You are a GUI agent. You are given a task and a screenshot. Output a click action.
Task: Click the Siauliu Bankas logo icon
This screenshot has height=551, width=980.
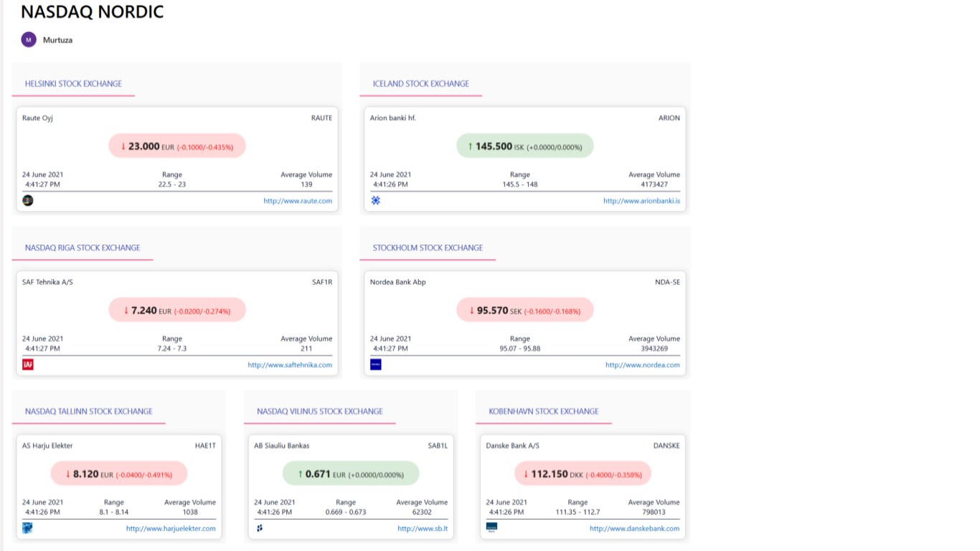260,528
